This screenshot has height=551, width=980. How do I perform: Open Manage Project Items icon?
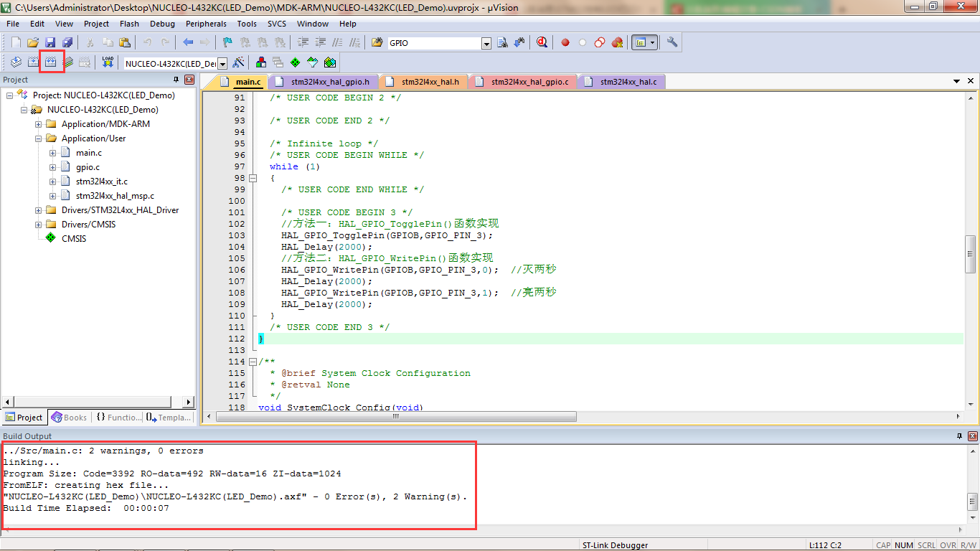261,62
